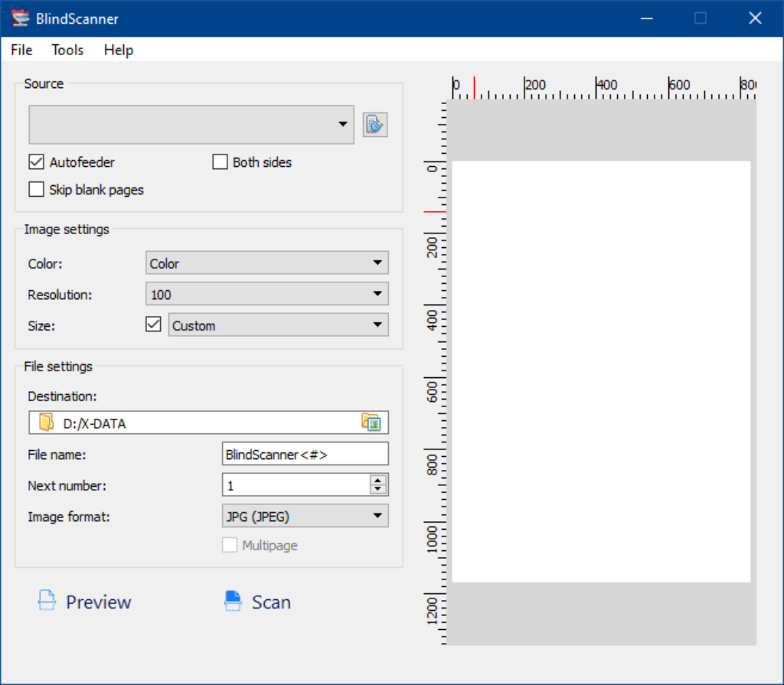The image size is (784, 685).
Task: Toggle the Size custom checkbox
Action: [x=153, y=325]
